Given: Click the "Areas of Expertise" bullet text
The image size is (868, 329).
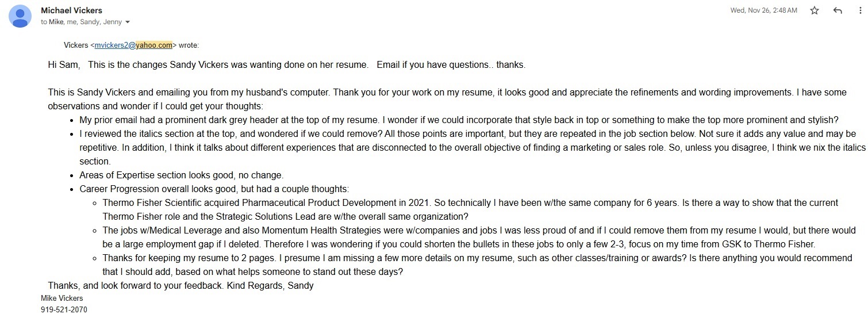Looking at the screenshot, I should point(181,175).
